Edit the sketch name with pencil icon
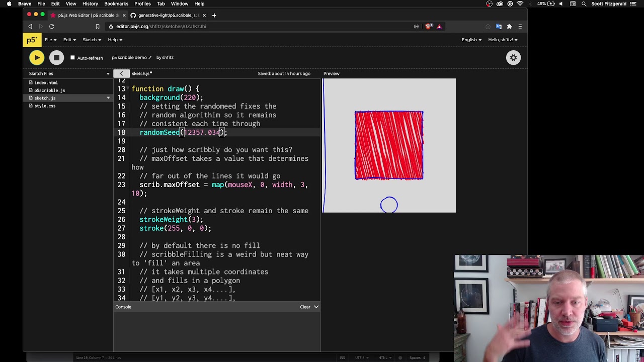 [x=149, y=58]
